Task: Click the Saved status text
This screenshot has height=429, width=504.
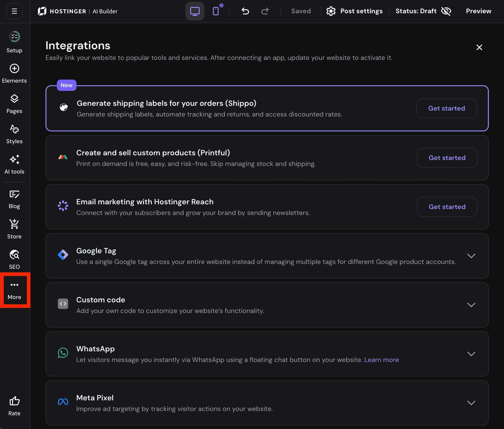Action: point(301,11)
